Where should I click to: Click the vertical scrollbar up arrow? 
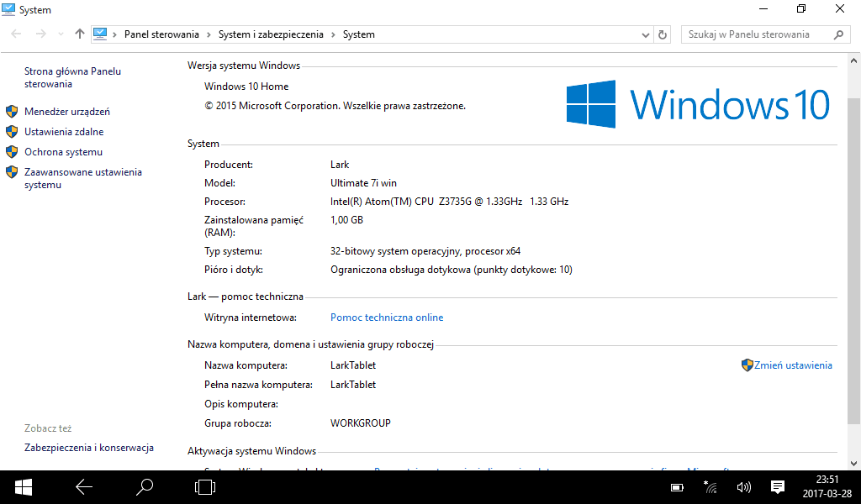pos(854,60)
